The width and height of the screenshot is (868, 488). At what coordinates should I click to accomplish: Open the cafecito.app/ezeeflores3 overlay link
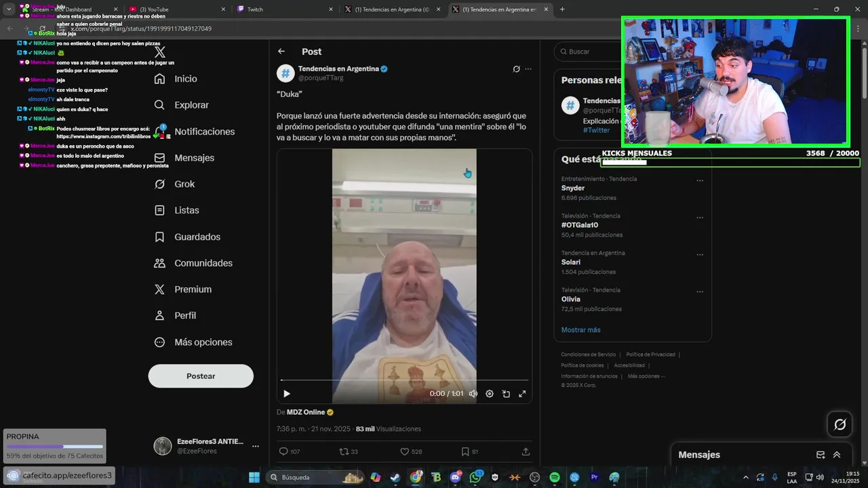(60, 475)
